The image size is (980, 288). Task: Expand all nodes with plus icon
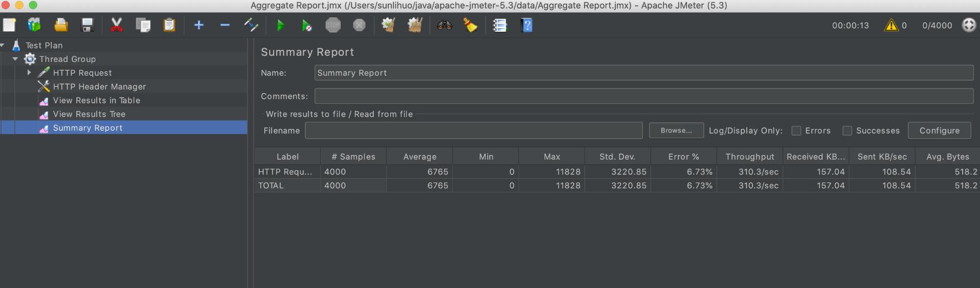coord(199,25)
